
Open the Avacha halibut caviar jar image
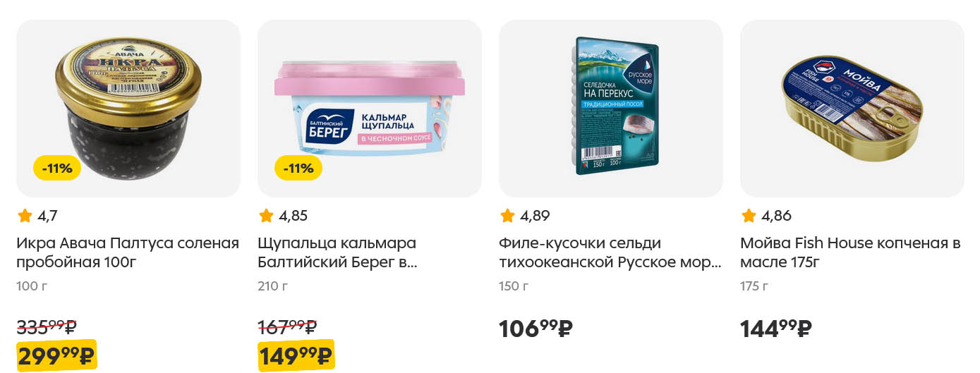[x=128, y=109]
